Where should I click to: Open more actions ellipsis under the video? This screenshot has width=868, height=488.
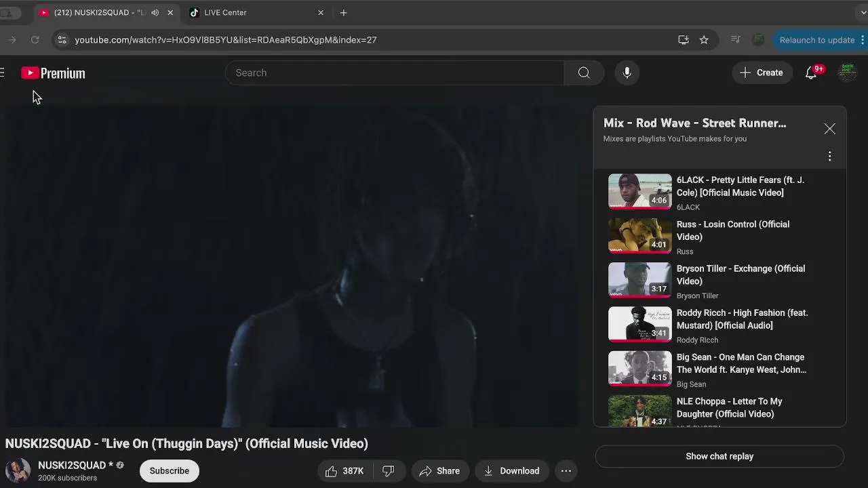566,471
